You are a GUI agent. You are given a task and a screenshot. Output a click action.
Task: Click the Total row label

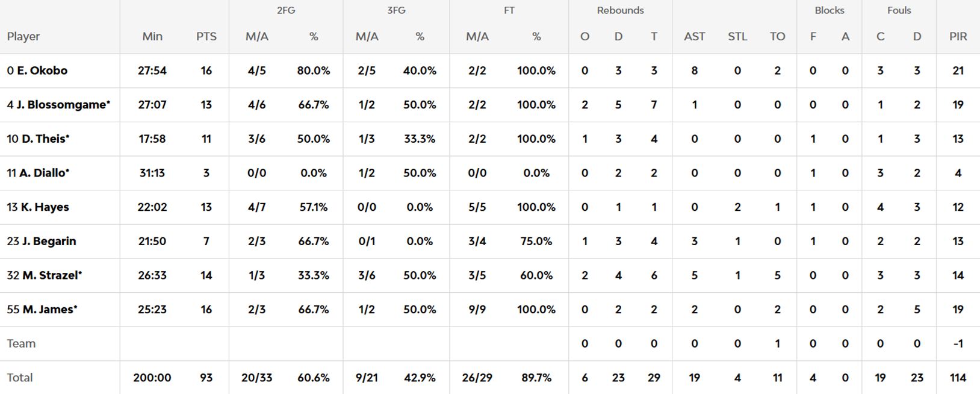[x=20, y=378]
